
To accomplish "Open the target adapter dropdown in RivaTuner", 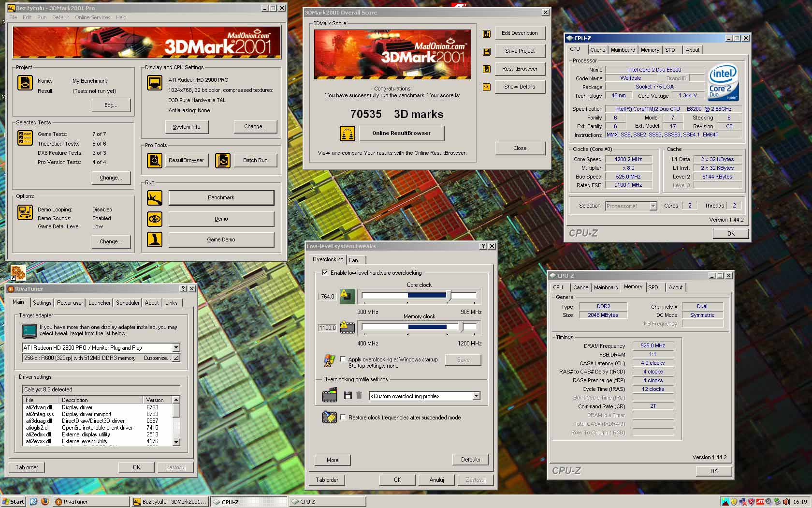I will click(x=176, y=347).
